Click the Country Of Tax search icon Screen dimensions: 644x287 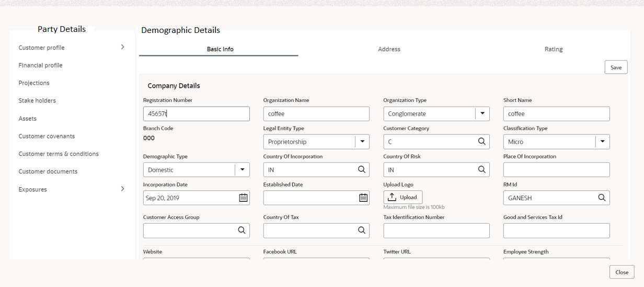pos(361,231)
